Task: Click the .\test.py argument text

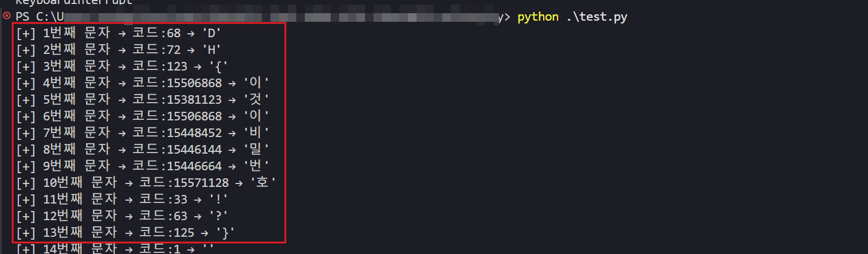Action: tap(596, 17)
